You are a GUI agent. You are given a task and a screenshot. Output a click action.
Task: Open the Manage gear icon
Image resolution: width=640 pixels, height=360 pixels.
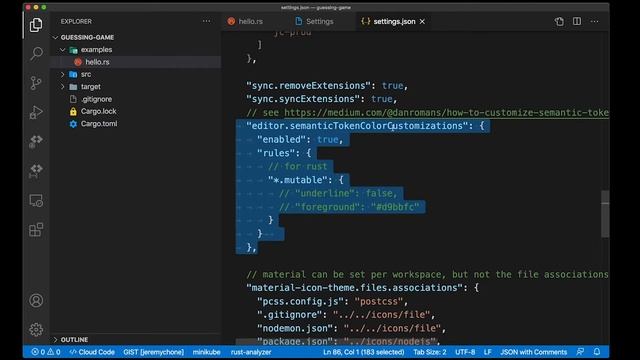tap(36, 329)
